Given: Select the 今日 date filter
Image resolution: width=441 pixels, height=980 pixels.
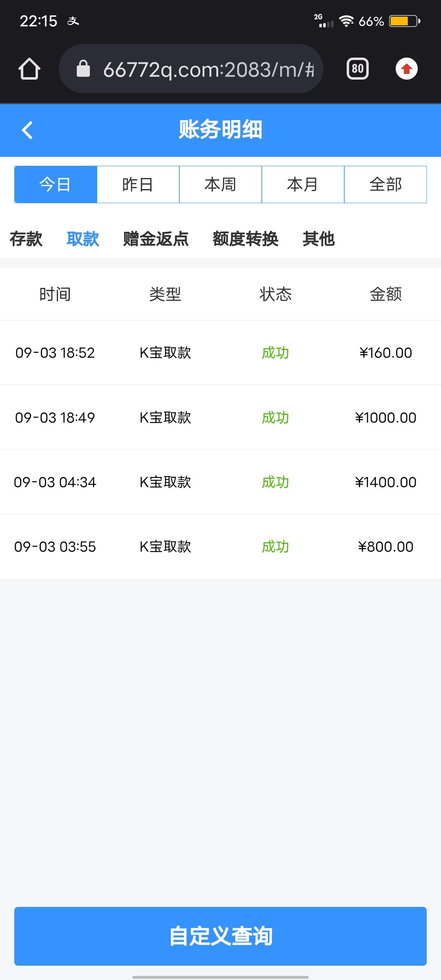Looking at the screenshot, I should point(56,185).
